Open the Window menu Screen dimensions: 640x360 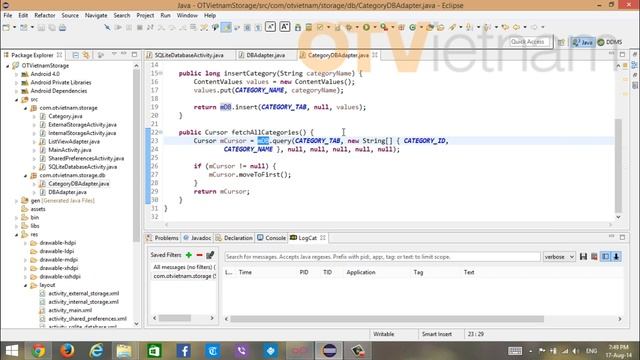187,15
